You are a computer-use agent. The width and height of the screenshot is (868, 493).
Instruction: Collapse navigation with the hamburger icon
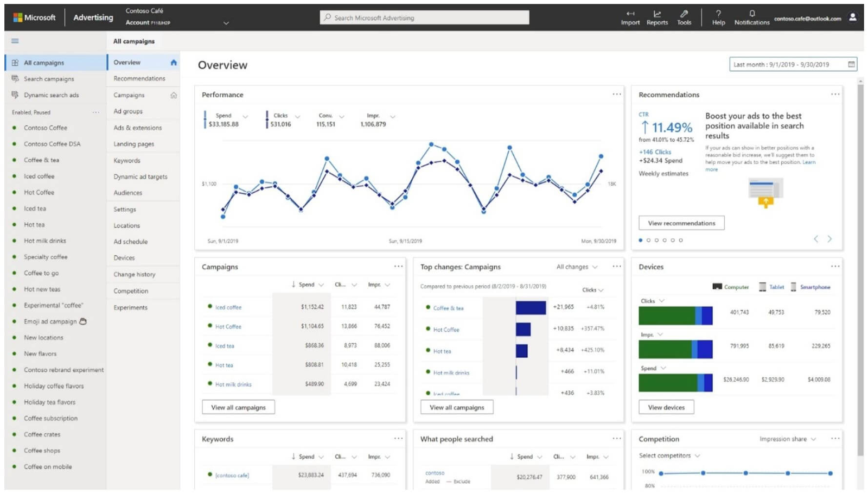coord(15,41)
